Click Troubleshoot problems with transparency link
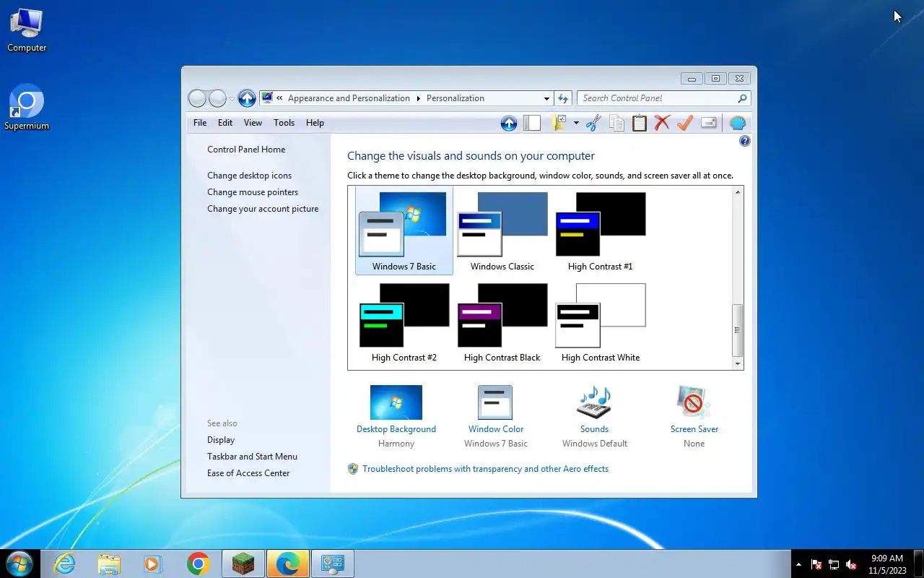Viewport: 924px width, 578px height. click(485, 469)
